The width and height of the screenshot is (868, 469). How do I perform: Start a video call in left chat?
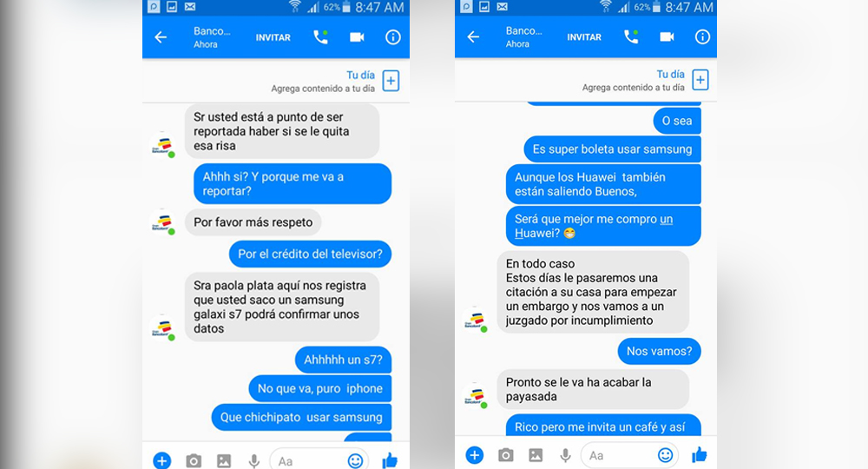357,37
